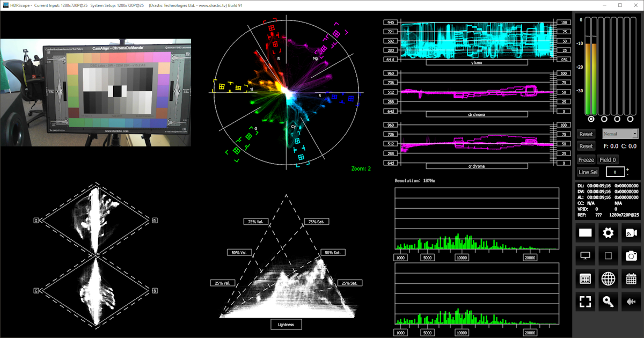Select the fourth audio pair radio button
This screenshot has width=644, height=338.
(631, 119)
